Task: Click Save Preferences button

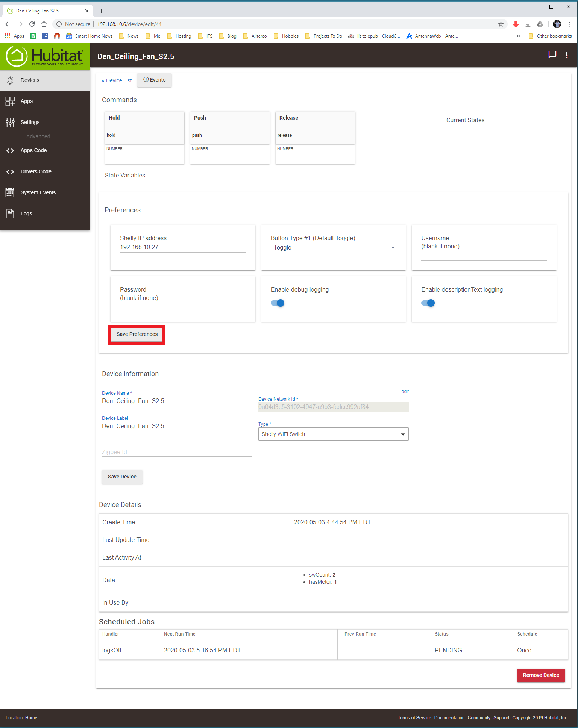Action: pyautogui.click(x=137, y=334)
